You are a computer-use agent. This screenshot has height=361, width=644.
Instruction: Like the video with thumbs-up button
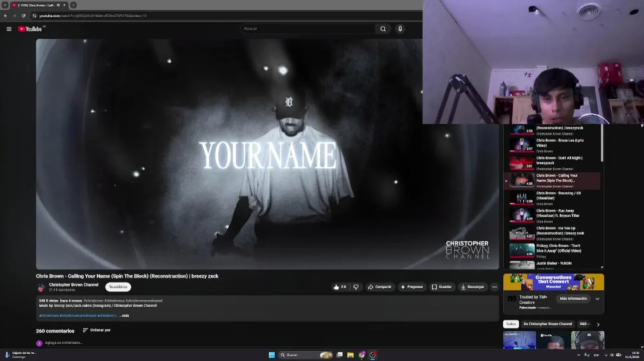click(x=340, y=287)
